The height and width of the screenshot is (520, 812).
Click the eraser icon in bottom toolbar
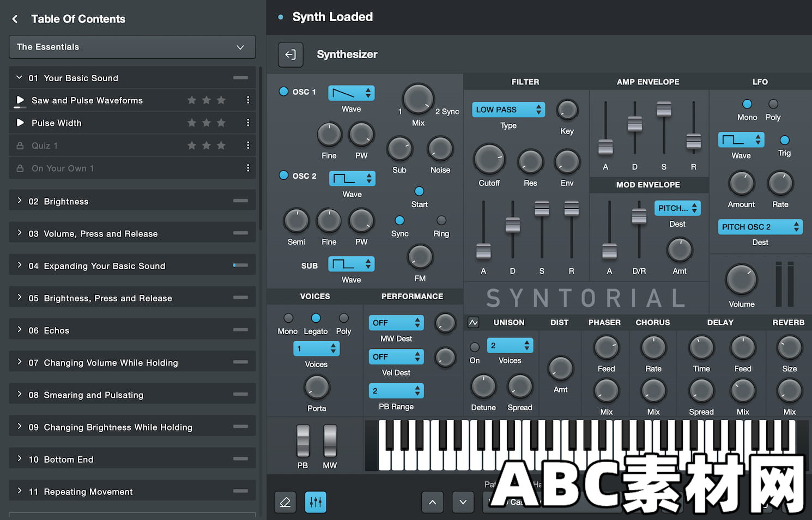[x=285, y=502]
